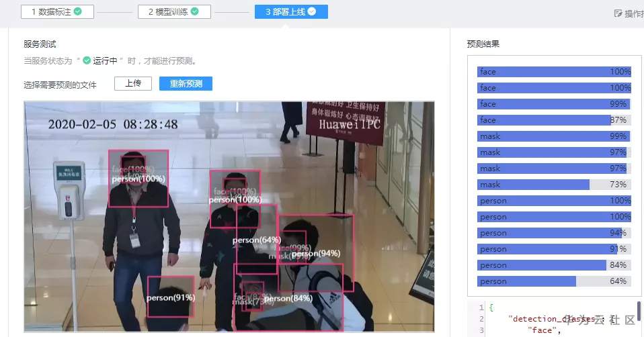Image resolution: width=644 pixels, height=337 pixels.
Task: Click the edit icon at top right
Action: [618, 13]
